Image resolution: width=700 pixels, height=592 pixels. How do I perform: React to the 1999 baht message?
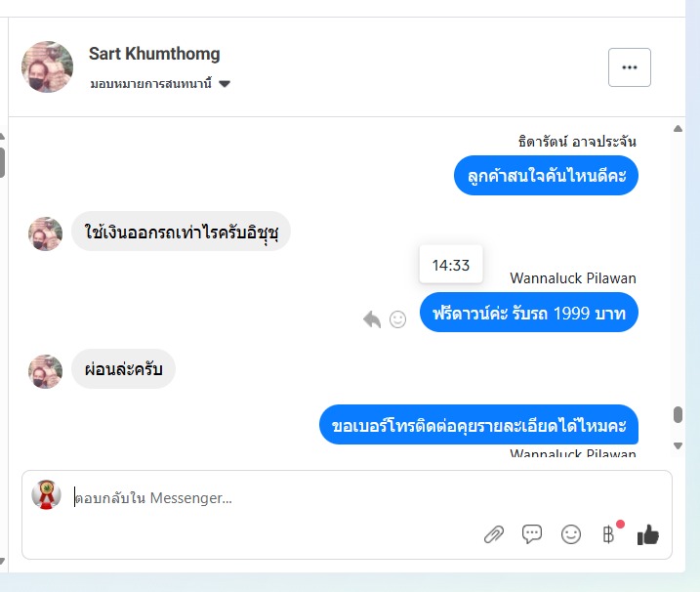397,318
